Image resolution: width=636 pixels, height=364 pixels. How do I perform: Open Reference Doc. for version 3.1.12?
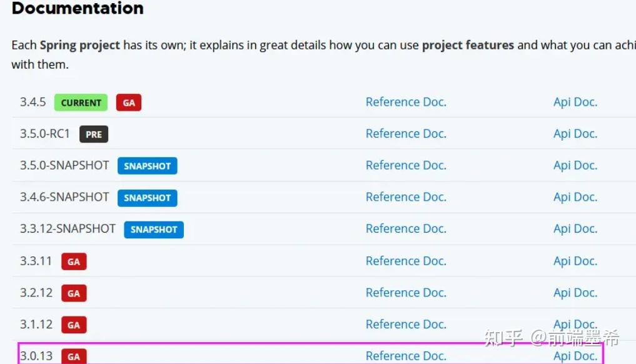pyautogui.click(x=406, y=324)
